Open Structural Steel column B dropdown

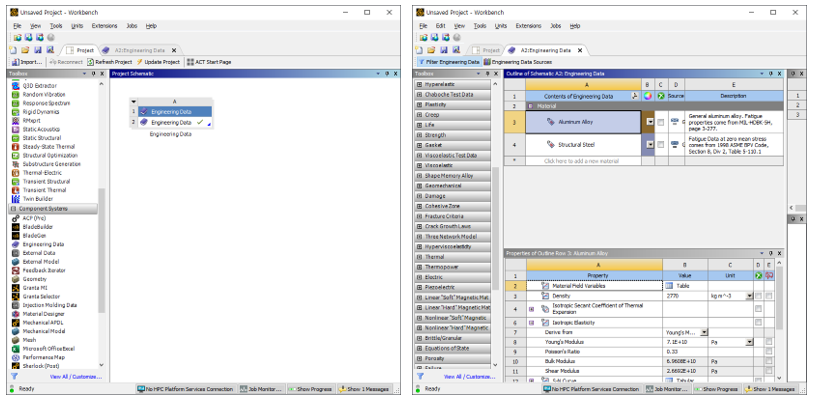650,145
